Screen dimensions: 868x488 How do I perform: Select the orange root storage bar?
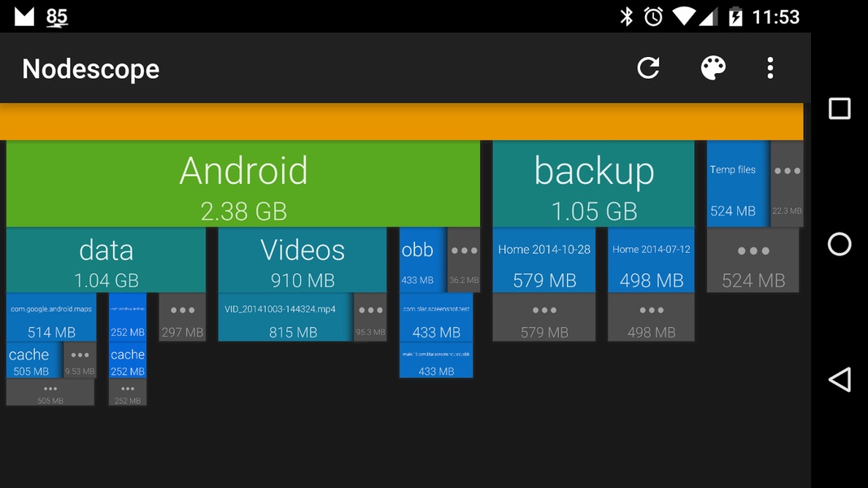coord(401,121)
